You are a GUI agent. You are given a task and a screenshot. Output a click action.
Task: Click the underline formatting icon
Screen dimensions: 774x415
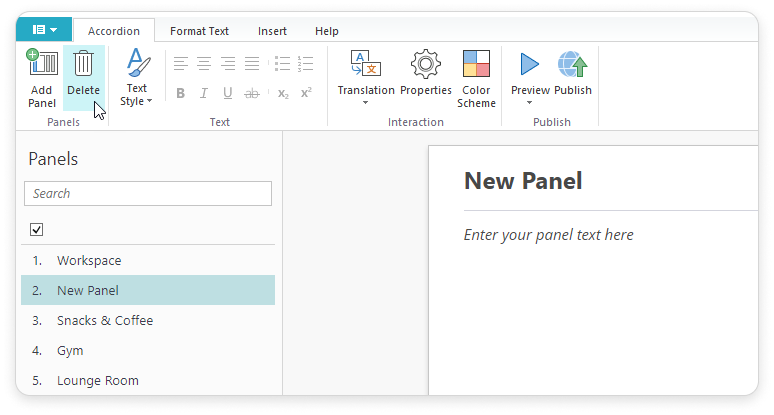tap(228, 93)
